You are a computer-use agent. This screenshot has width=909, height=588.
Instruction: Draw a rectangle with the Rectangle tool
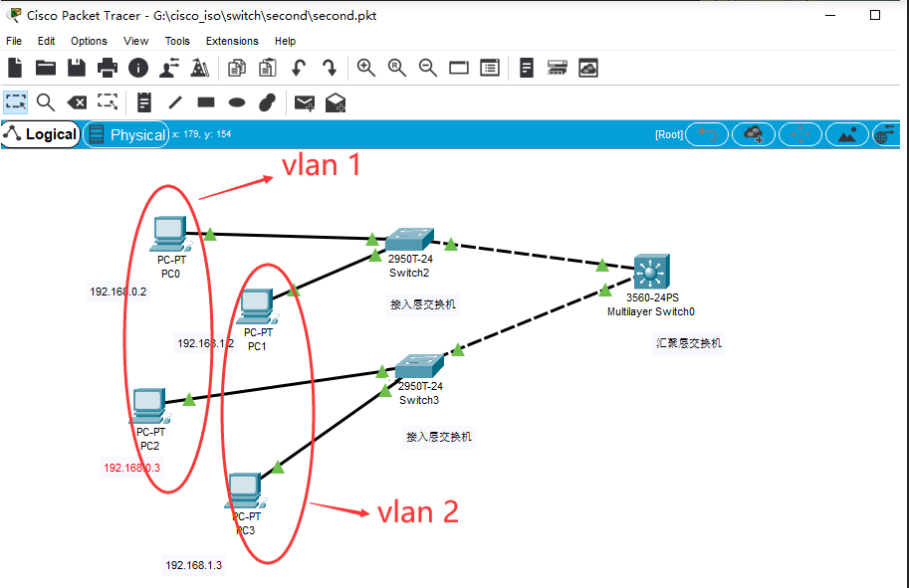pos(206,102)
